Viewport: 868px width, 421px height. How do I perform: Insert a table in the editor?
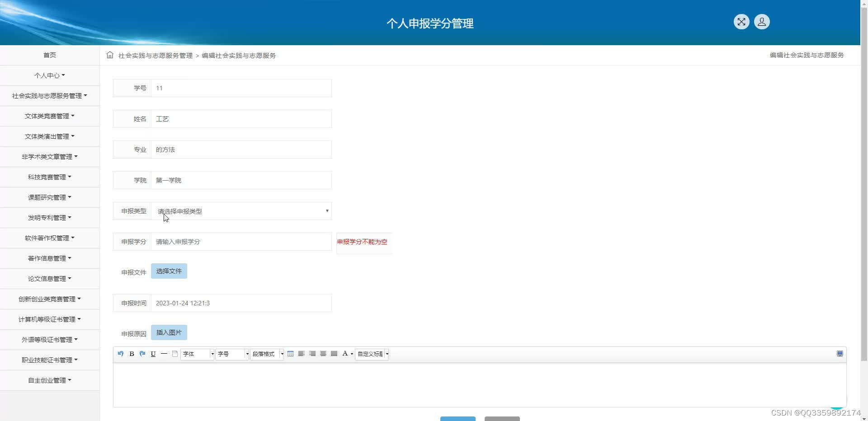click(x=290, y=354)
